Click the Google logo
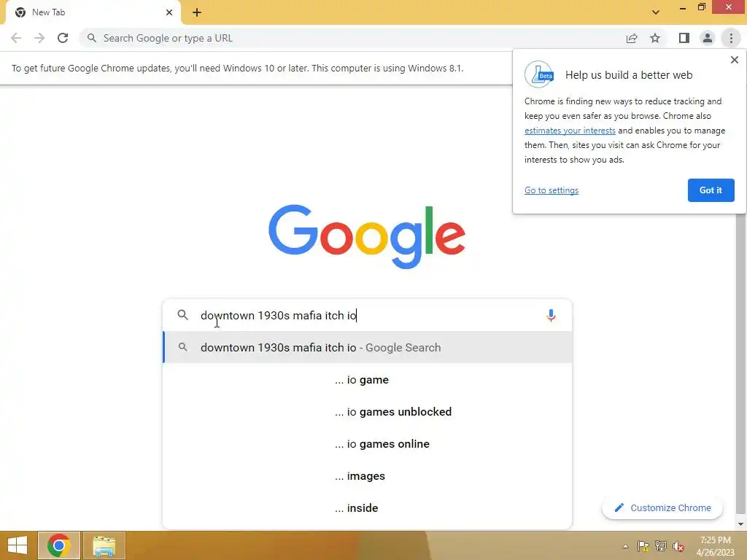747x560 pixels. click(x=367, y=237)
